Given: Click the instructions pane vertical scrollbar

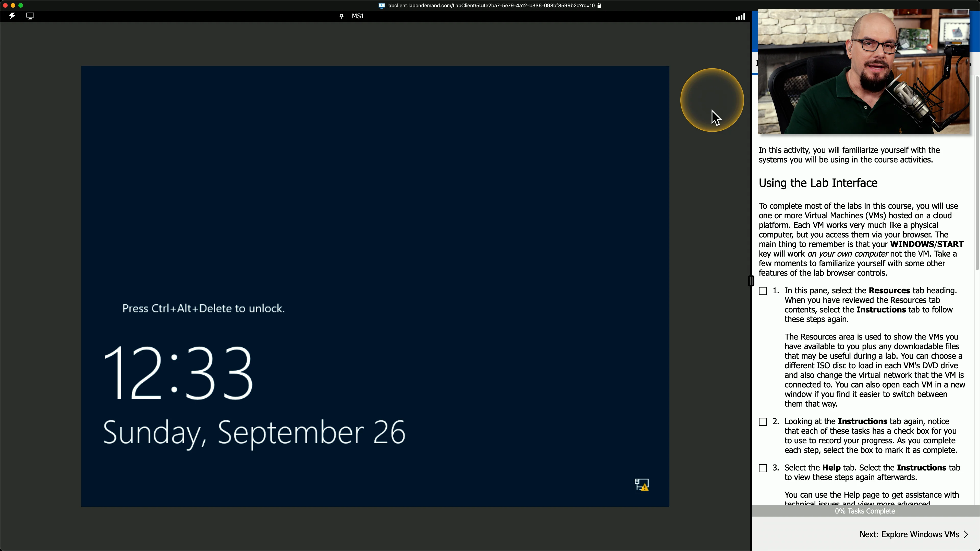Looking at the screenshot, I should click(x=977, y=173).
